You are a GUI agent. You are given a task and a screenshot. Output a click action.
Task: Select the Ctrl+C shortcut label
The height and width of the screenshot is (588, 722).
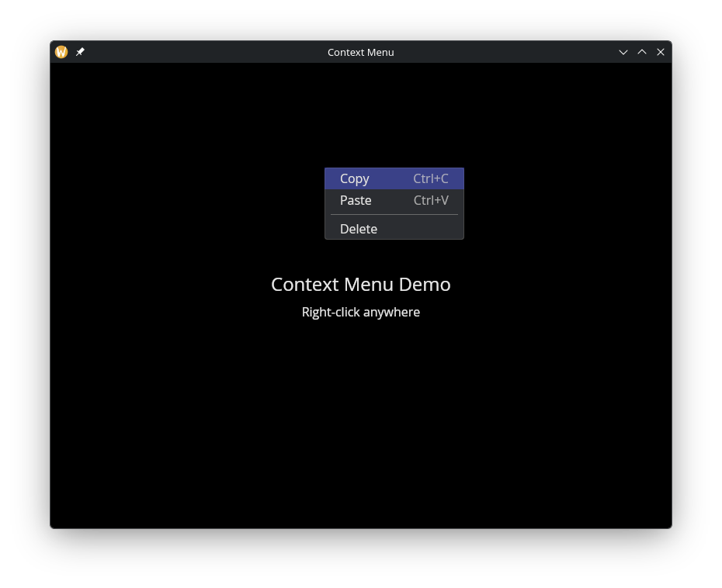coord(431,178)
